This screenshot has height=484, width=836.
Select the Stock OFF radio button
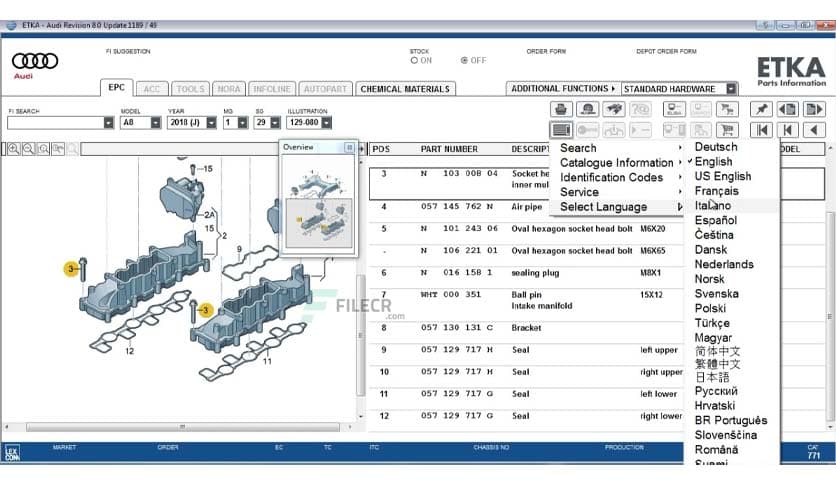pos(464,60)
